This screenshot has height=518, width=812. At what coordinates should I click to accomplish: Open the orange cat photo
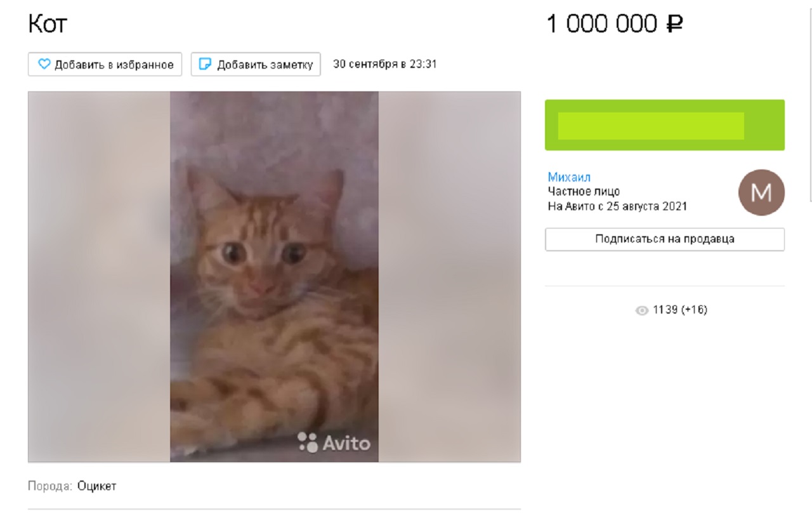click(274, 277)
